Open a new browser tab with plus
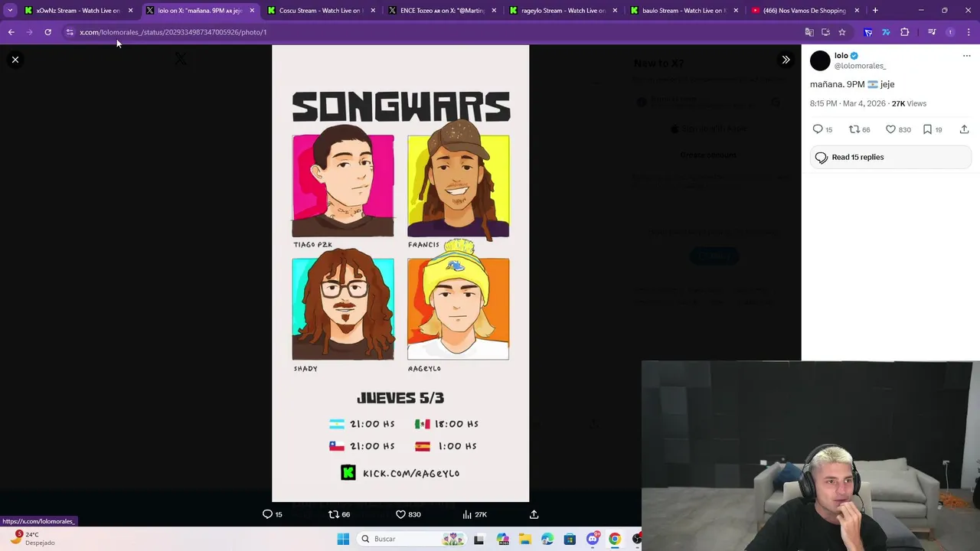 [875, 11]
